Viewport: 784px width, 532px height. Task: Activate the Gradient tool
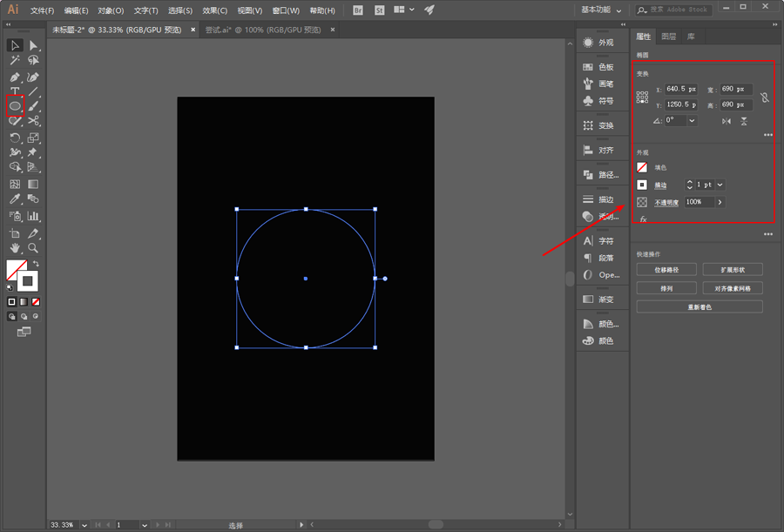33,184
